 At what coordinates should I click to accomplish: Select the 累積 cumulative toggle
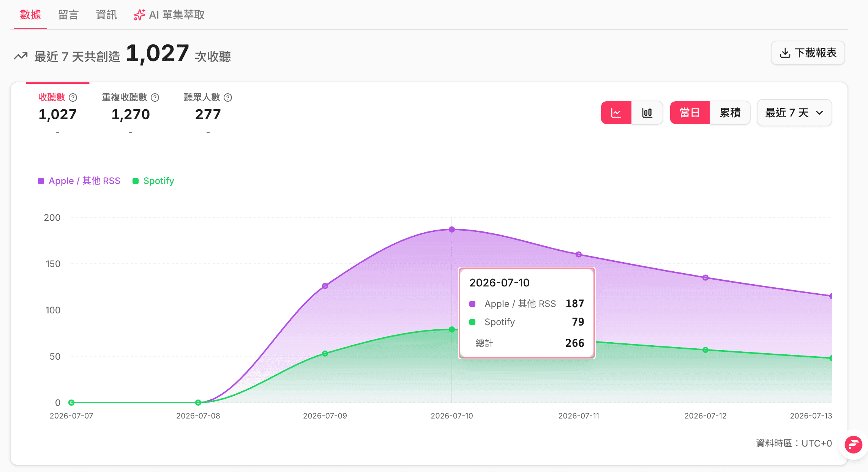click(x=730, y=113)
